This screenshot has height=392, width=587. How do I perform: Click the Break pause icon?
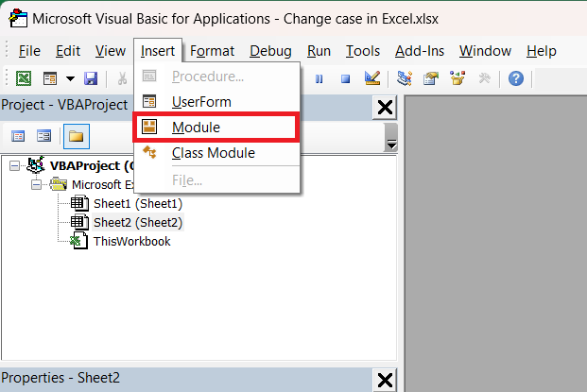(319, 79)
